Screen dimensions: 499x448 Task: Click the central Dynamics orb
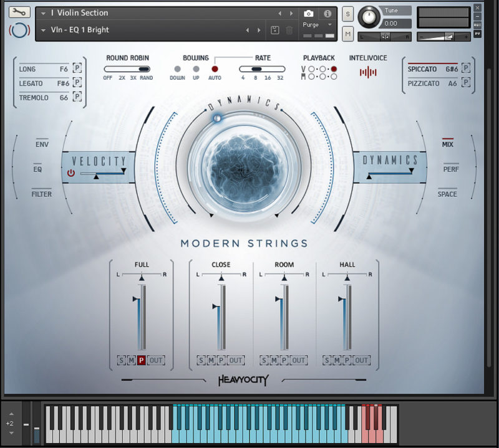[x=243, y=168]
